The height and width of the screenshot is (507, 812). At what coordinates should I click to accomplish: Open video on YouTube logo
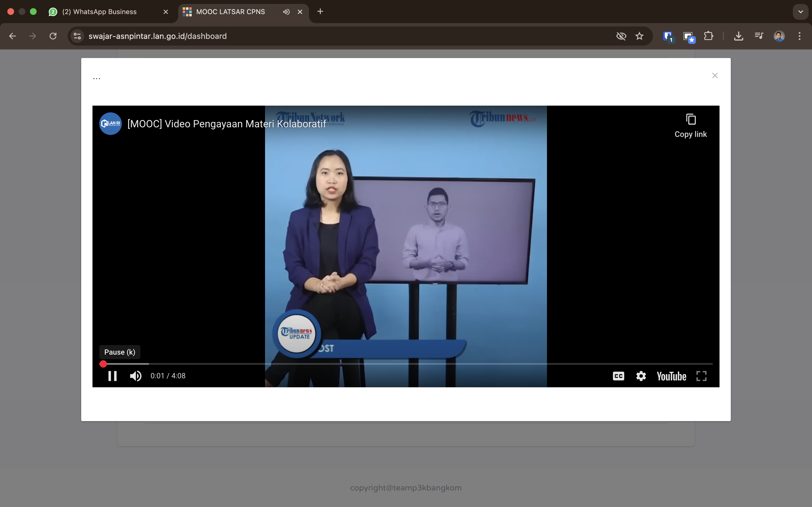[x=671, y=376]
